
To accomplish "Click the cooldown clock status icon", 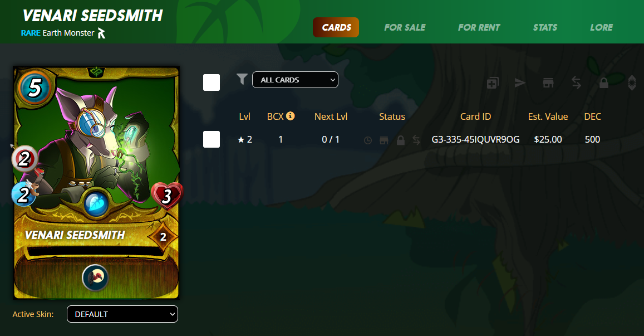I will coord(368,140).
